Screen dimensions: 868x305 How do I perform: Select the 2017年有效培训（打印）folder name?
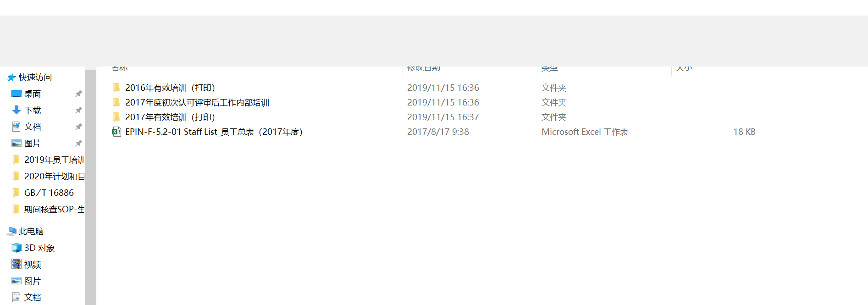click(x=170, y=117)
